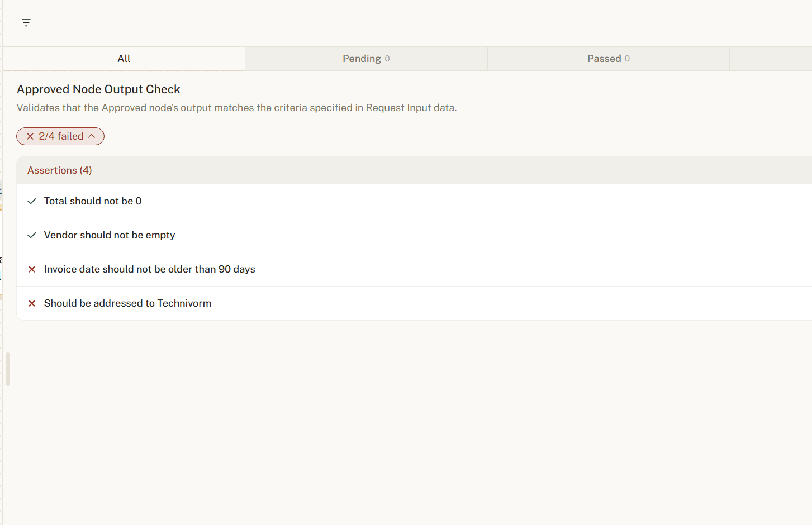Switch to the All tab

pos(124,59)
